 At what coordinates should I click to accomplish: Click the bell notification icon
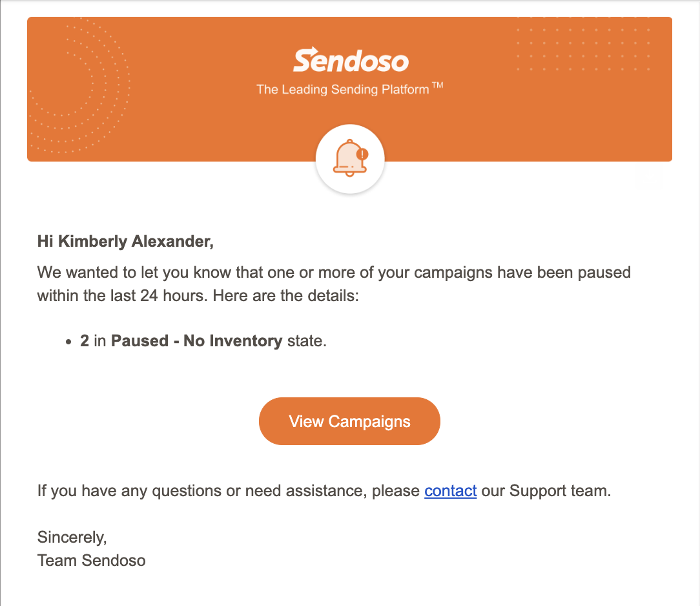[350, 158]
